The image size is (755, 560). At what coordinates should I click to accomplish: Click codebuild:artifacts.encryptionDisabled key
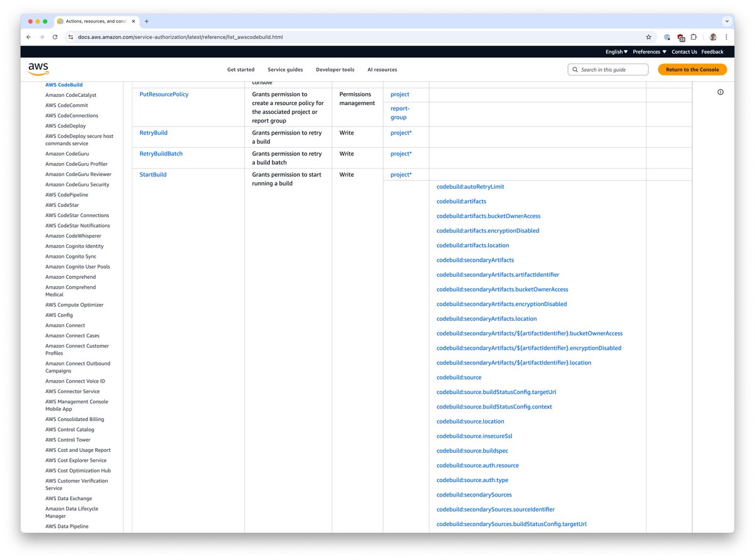pyautogui.click(x=488, y=231)
